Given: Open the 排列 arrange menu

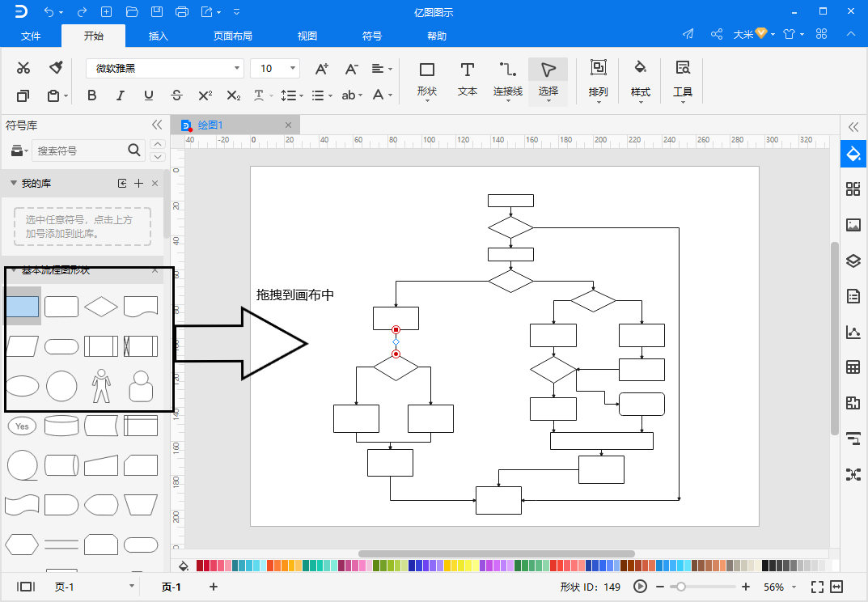Looking at the screenshot, I should (599, 81).
